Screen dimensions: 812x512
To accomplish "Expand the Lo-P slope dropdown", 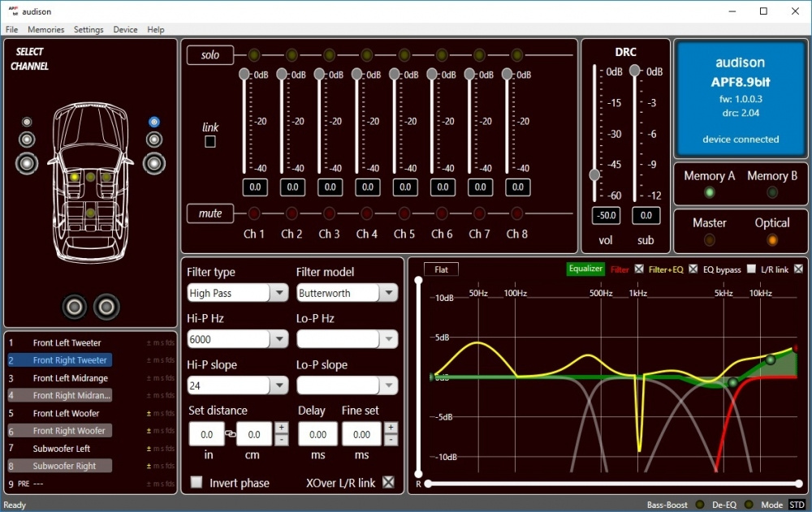I will tap(388, 384).
